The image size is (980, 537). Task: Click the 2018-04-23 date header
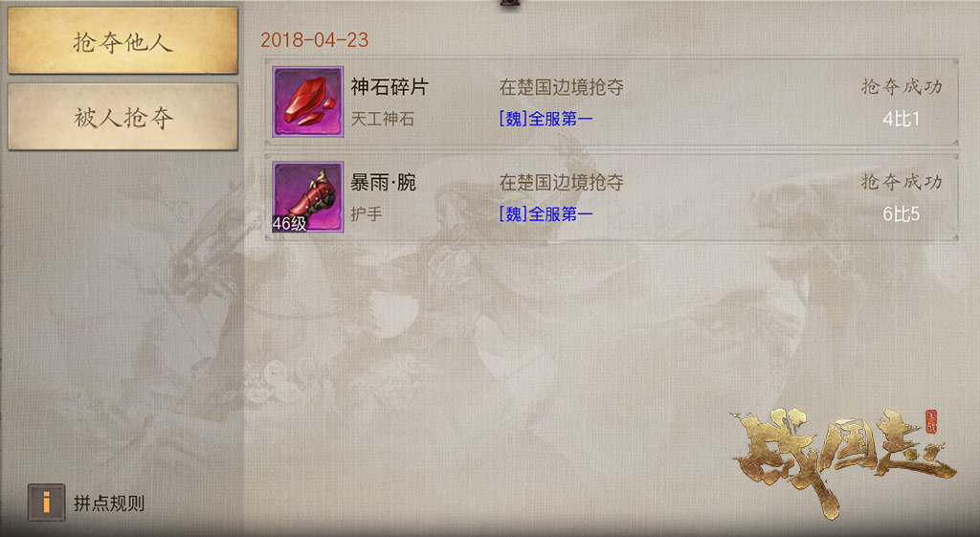click(x=314, y=40)
